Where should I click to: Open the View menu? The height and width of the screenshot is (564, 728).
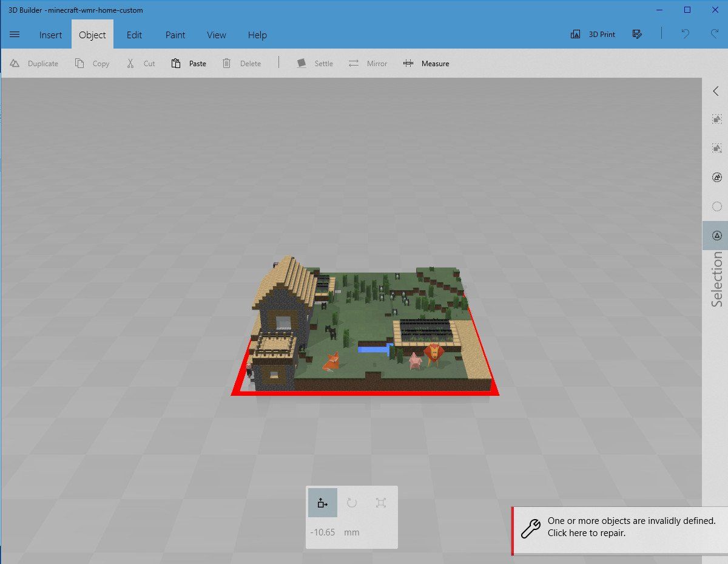tap(216, 35)
